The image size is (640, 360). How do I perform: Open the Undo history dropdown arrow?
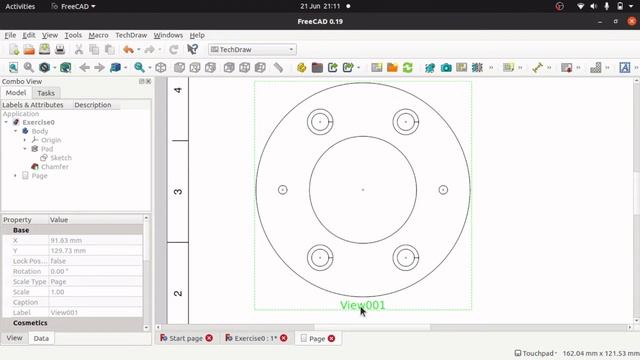click(139, 50)
